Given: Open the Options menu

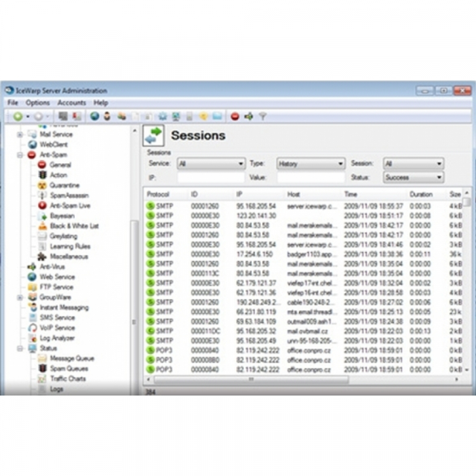Looking at the screenshot, I should (37, 103).
